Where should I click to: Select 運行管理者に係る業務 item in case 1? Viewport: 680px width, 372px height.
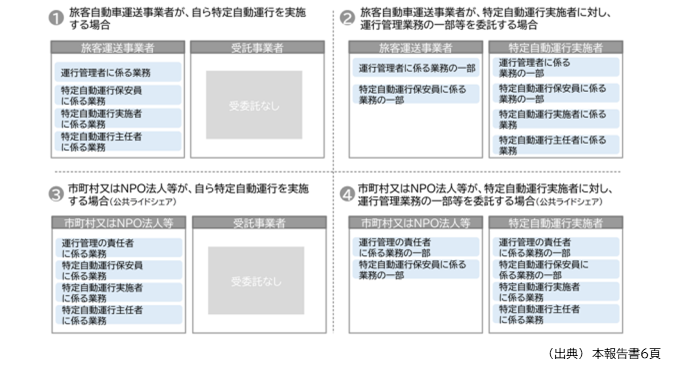[x=118, y=72]
